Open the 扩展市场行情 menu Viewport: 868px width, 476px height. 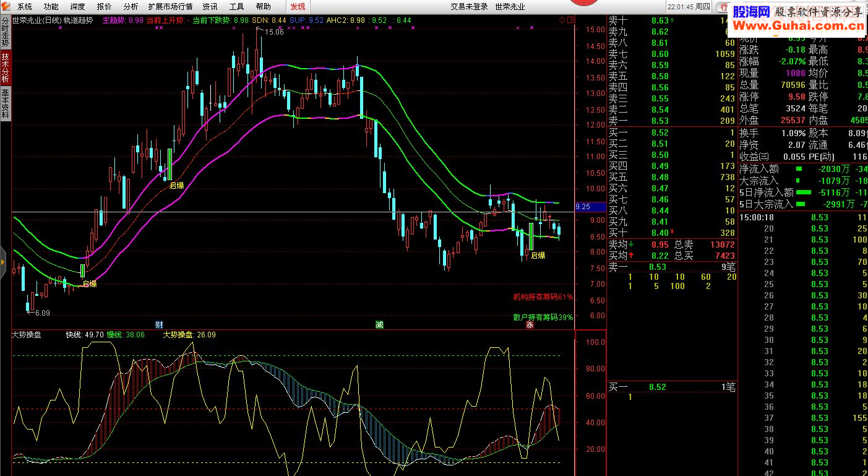coord(170,7)
